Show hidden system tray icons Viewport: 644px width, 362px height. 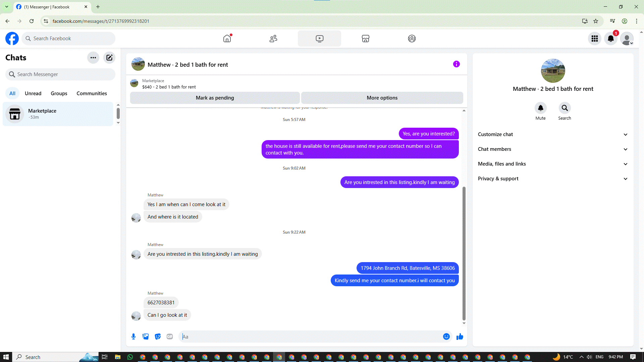pos(581,357)
